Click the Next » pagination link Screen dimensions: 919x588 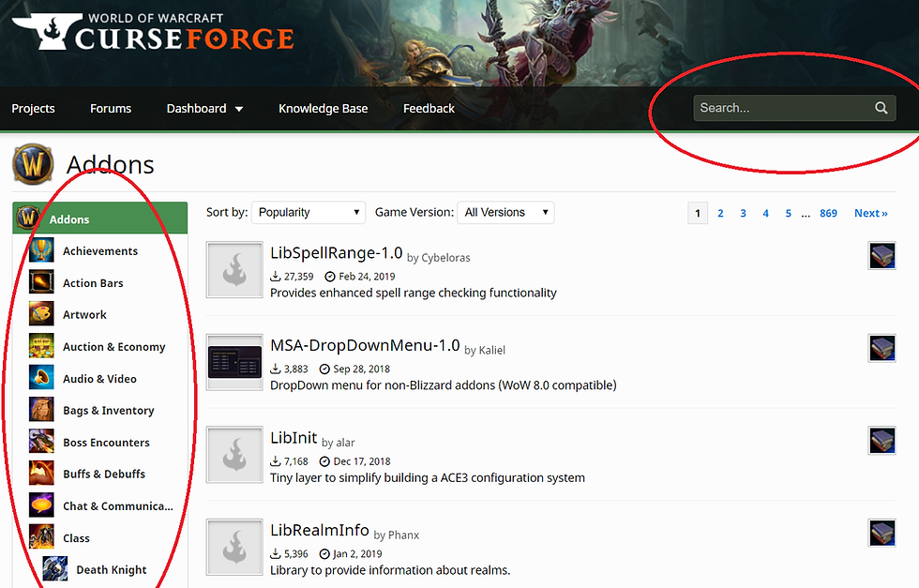(x=871, y=214)
